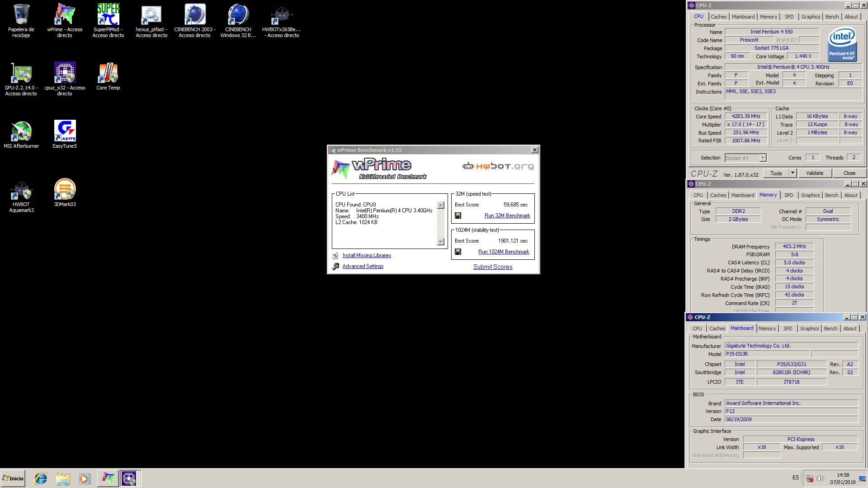Open the HWBOTx265Benchmark desktop shortcut

(x=282, y=20)
